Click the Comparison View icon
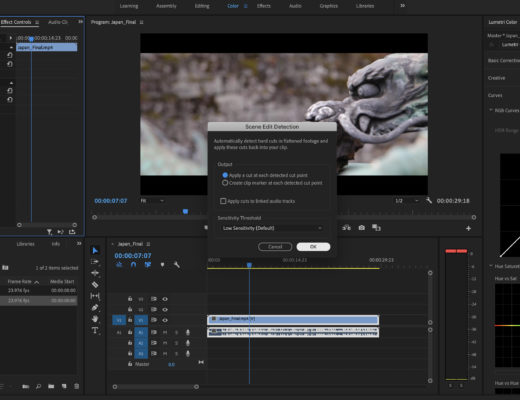The image size is (520, 400). 376,228
